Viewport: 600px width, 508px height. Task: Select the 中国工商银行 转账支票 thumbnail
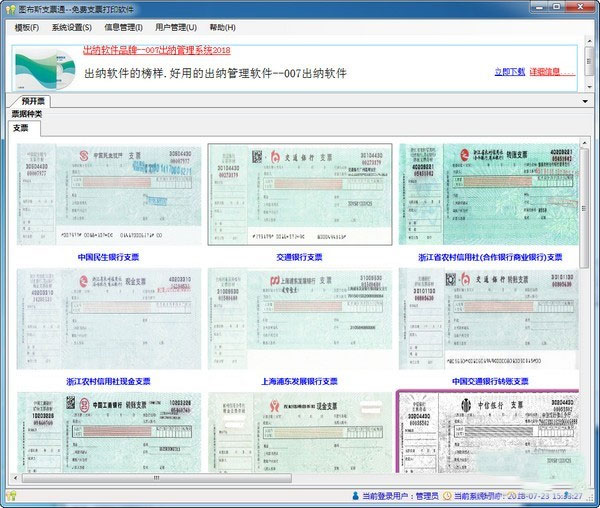(109, 432)
